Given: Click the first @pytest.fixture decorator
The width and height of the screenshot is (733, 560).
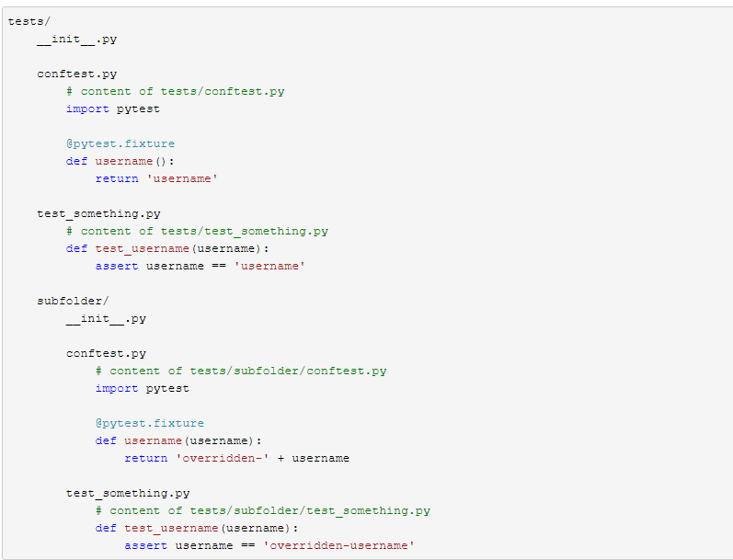Looking at the screenshot, I should tap(120, 144).
